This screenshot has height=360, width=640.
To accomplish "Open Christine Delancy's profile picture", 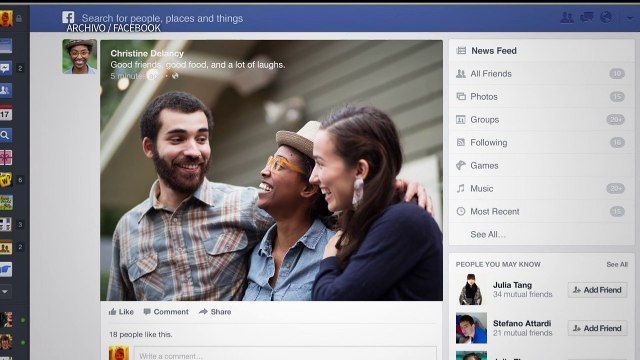I will [x=80, y=57].
